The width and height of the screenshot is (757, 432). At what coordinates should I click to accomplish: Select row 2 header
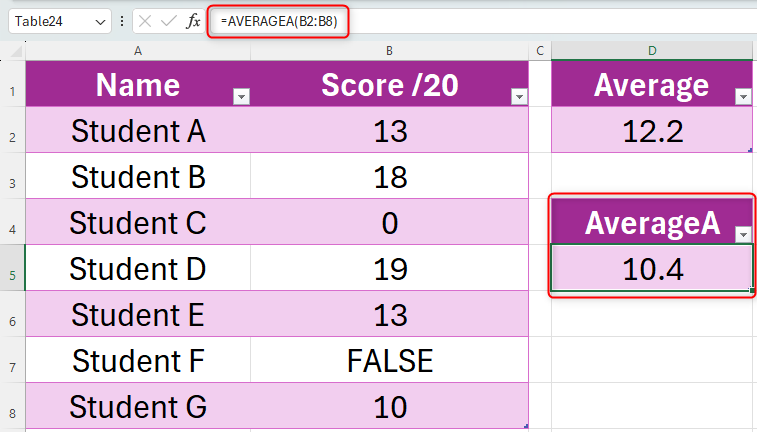(13, 130)
